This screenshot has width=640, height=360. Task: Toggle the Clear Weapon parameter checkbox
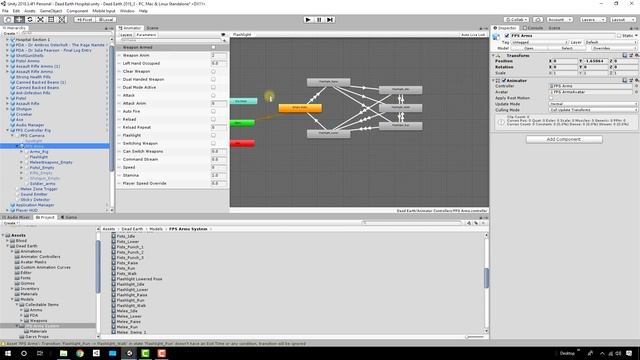coord(213,71)
